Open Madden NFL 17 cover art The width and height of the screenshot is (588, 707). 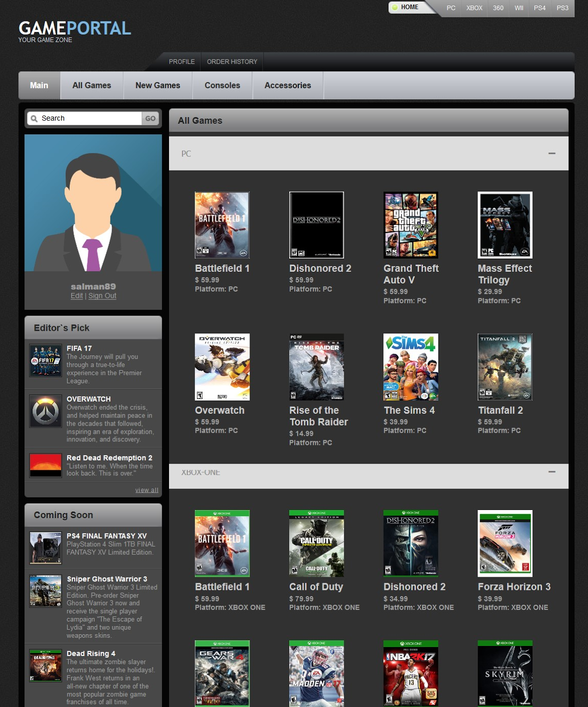coord(316,673)
